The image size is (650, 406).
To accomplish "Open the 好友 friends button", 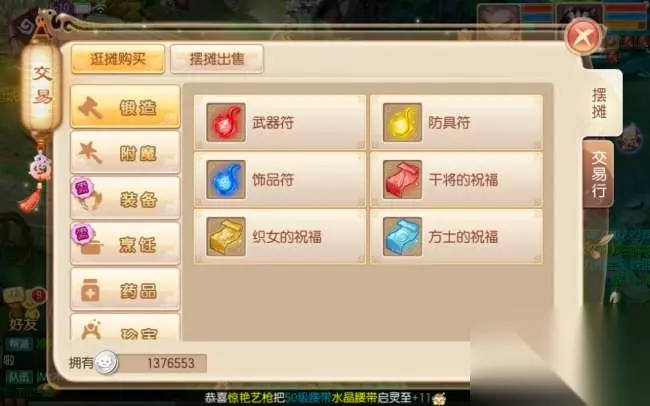I will coord(24,324).
